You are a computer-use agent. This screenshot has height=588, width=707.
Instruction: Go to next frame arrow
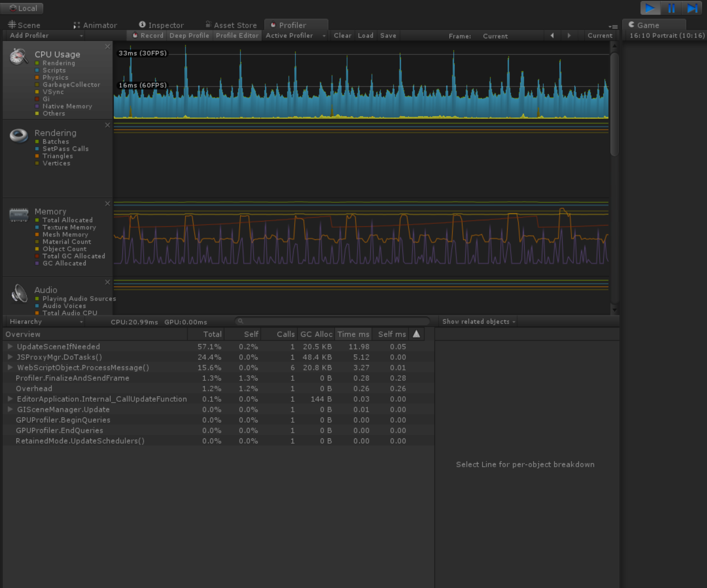(x=569, y=36)
